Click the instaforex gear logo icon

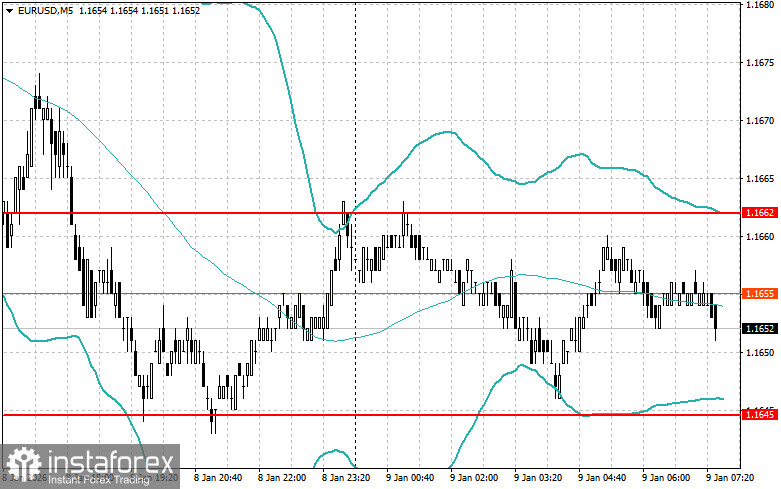coord(24,464)
